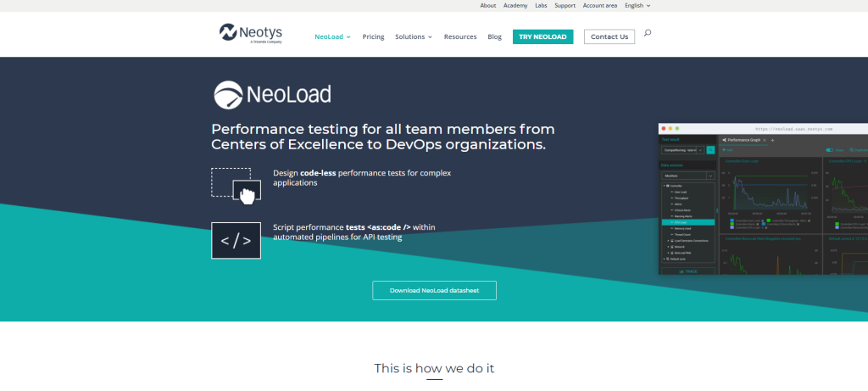Open the Pricing page
The height and width of the screenshot is (391, 868).
coord(373,37)
